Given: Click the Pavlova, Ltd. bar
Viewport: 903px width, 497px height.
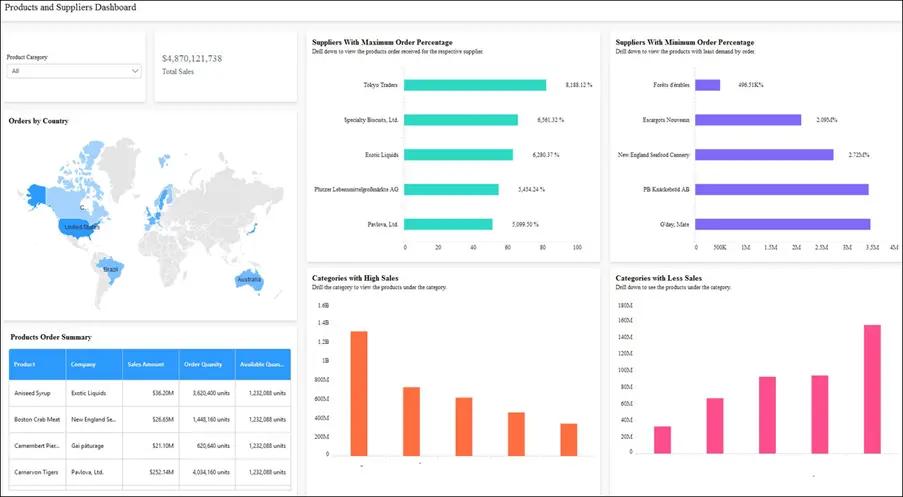Looking at the screenshot, I should point(448,224).
